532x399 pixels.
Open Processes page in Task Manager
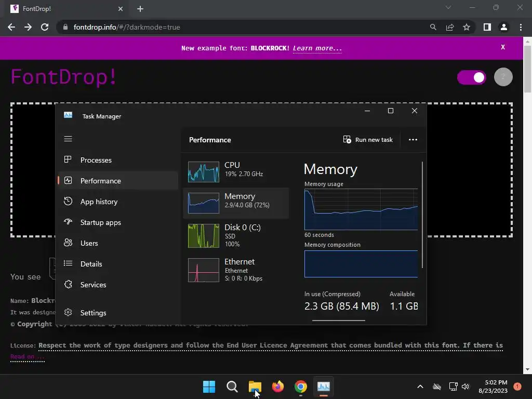pyautogui.click(x=118, y=160)
